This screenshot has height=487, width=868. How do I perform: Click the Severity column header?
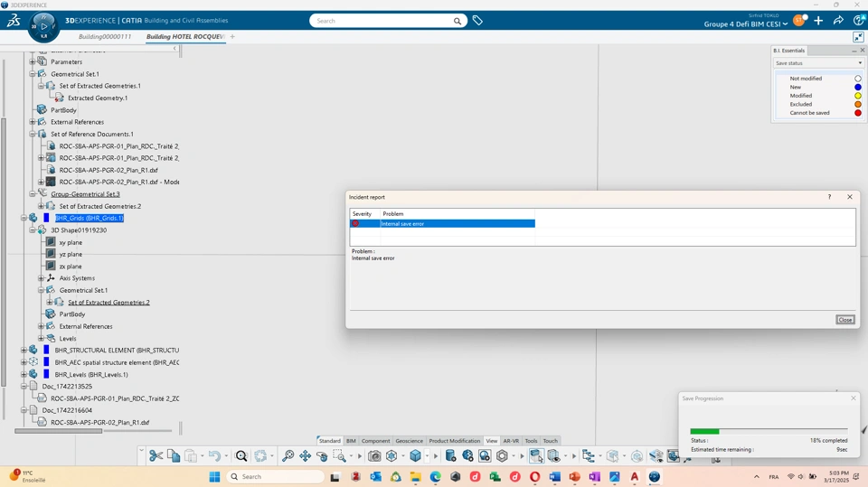(x=364, y=213)
